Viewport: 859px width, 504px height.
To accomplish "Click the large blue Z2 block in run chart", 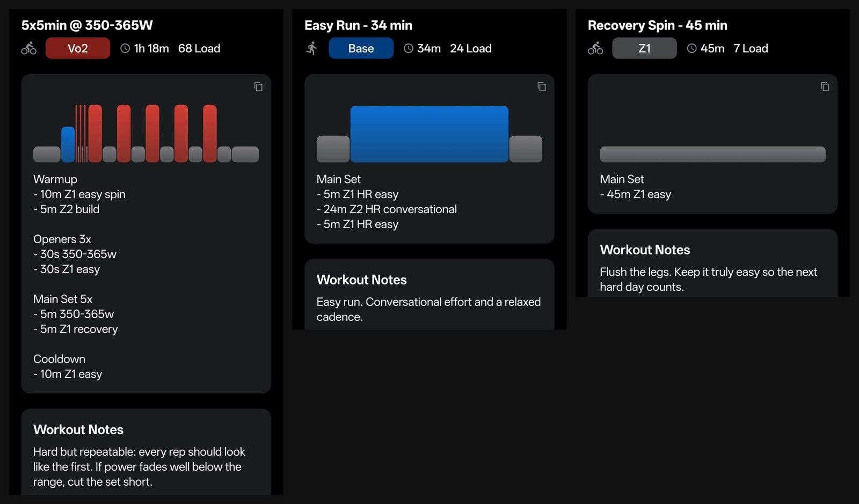I will [429, 134].
